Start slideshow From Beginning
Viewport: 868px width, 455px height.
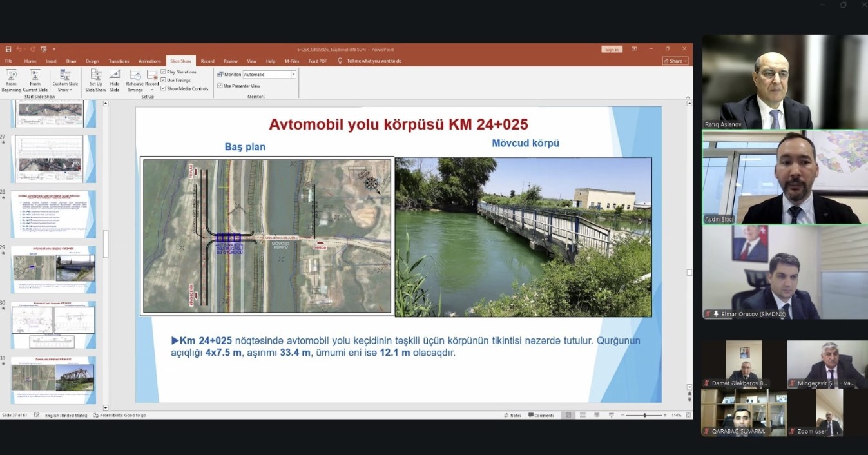click(11, 80)
